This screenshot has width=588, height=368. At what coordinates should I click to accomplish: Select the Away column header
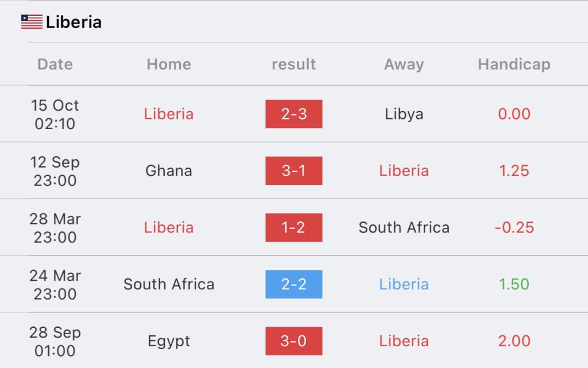tap(404, 64)
